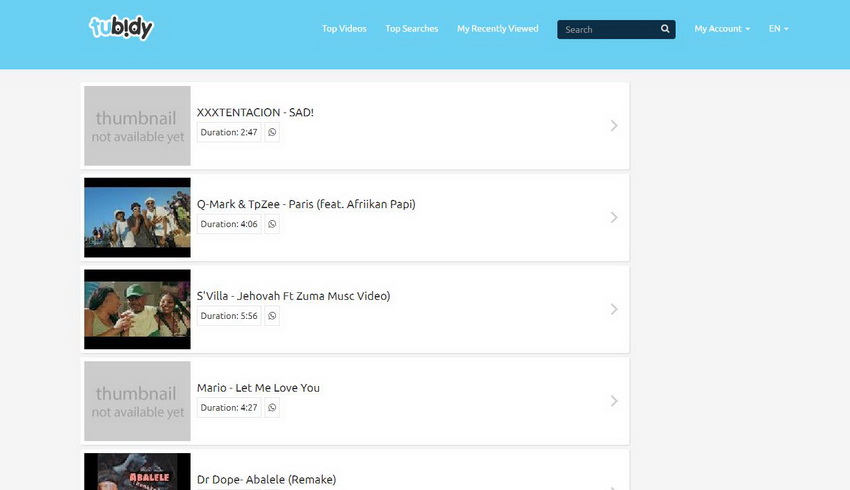Click Q-Mark & TpZee Paris video thumbnail

tap(137, 217)
